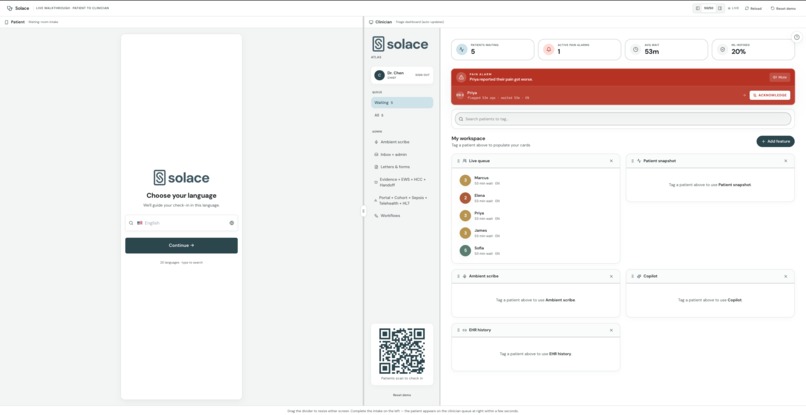
Task: Click Dr. Chen's avatar
Action: 379,75
